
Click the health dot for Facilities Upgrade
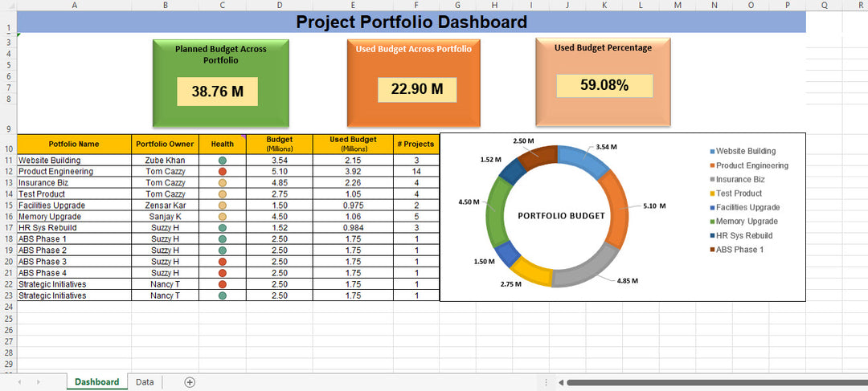[223, 206]
